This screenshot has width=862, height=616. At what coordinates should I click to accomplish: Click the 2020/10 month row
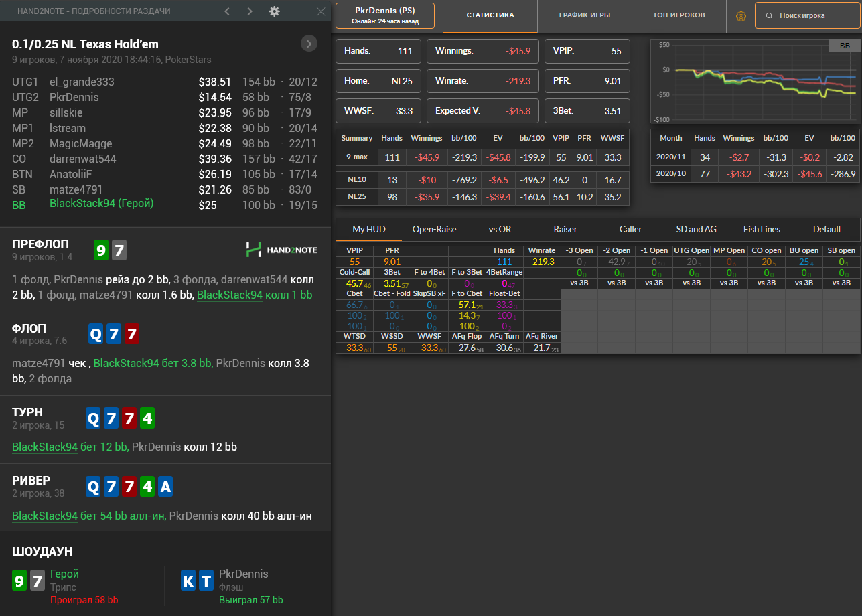tap(755, 174)
